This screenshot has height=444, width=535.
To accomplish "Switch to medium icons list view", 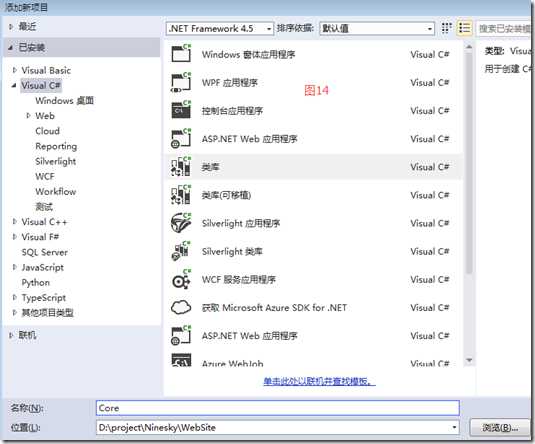I will pyautogui.click(x=465, y=28).
